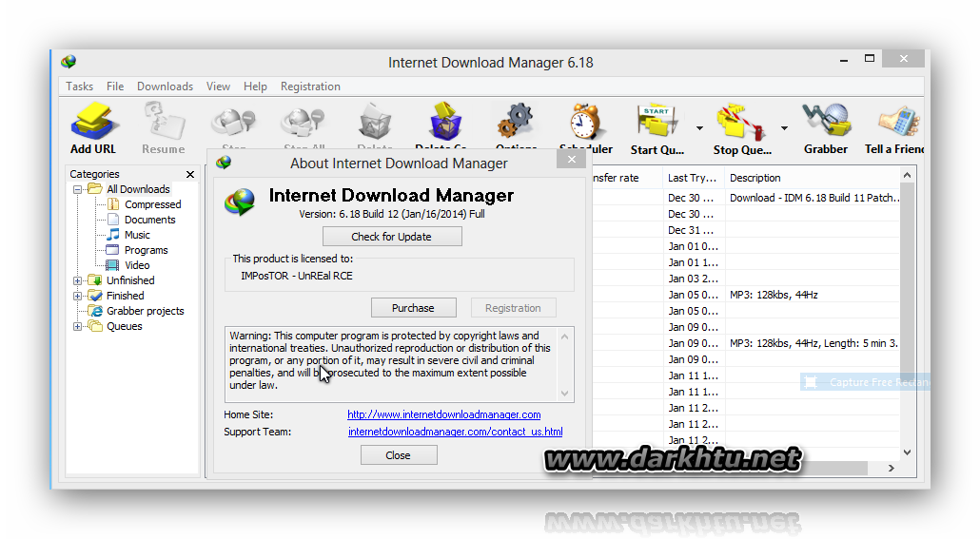Image resolution: width=980 pixels, height=539 pixels.
Task: Click the main window IDM title icon
Action: click(69, 61)
